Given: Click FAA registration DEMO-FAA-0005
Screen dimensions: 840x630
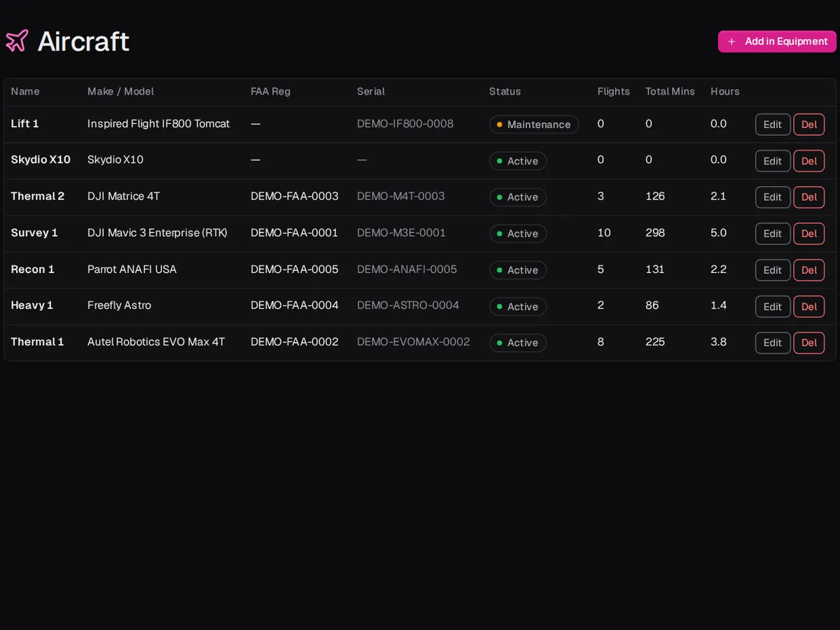Looking at the screenshot, I should tap(295, 269).
